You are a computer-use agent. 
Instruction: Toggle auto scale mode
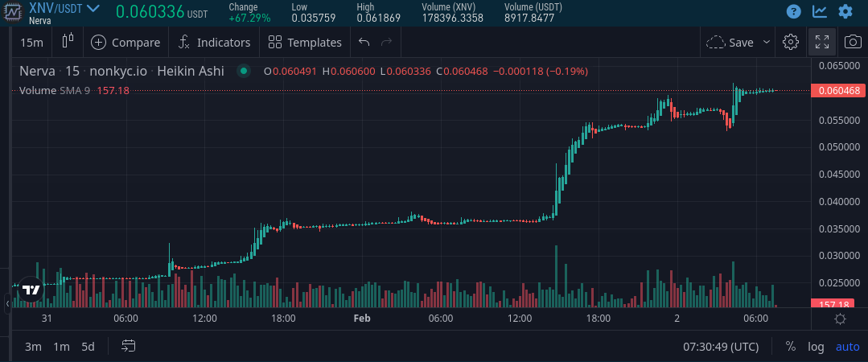pos(848,347)
